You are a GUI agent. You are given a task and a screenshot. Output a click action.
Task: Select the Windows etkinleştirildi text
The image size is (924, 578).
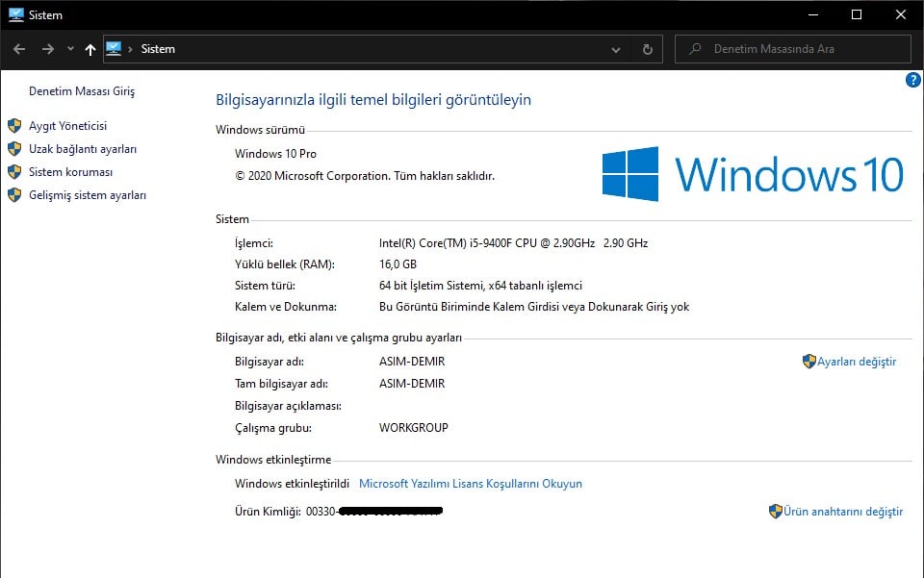[292, 483]
